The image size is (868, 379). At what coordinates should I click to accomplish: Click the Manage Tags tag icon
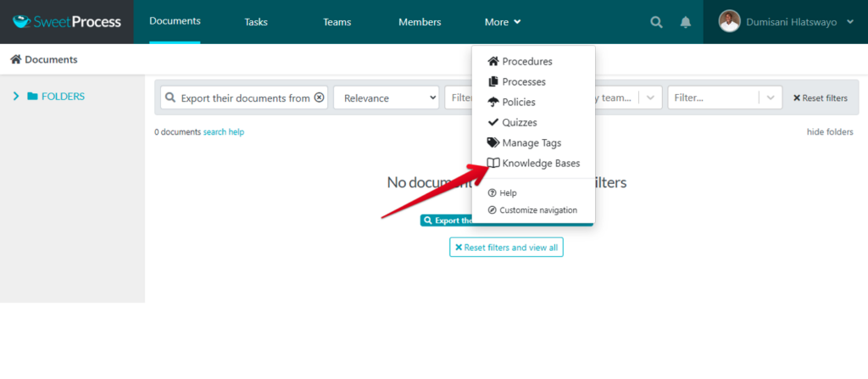(x=493, y=142)
